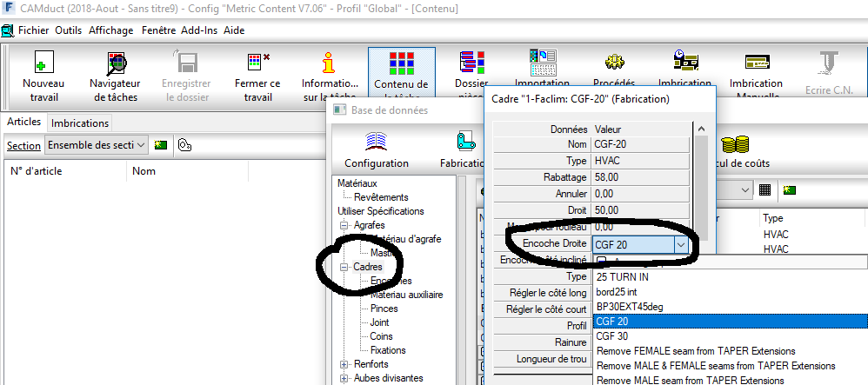Click the N° d'article column header
The height and width of the screenshot is (385, 868).
[65, 171]
